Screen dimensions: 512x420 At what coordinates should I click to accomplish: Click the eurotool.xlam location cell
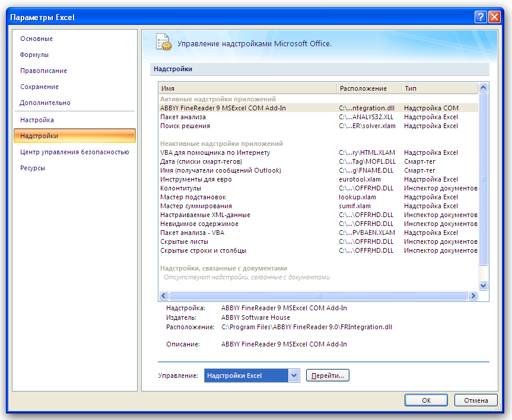[x=360, y=179]
